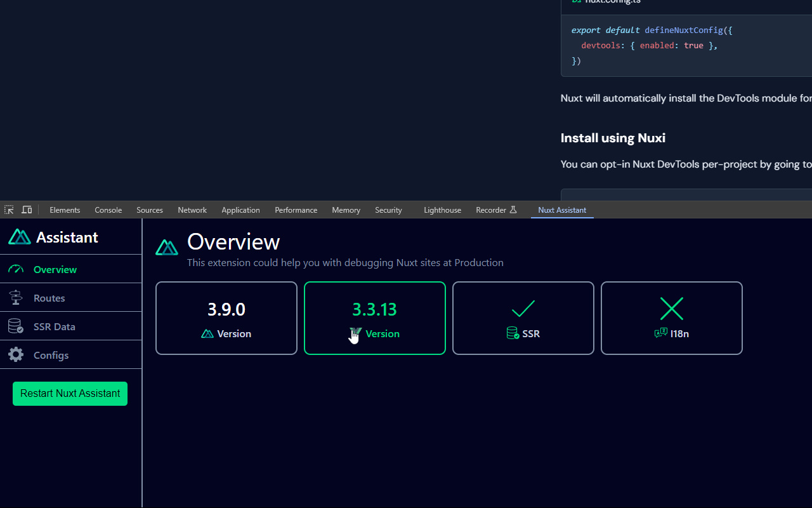This screenshot has height=508, width=812.
Task: Click the Nuxt logo beside Overview heading
Action: click(167, 248)
